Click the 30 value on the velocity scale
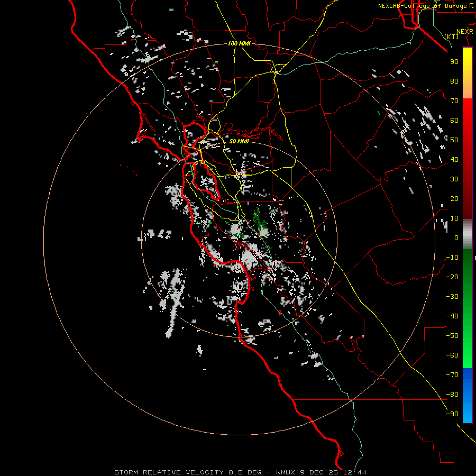The height and width of the screenshot is (476, 476). [x=454, y=179]
